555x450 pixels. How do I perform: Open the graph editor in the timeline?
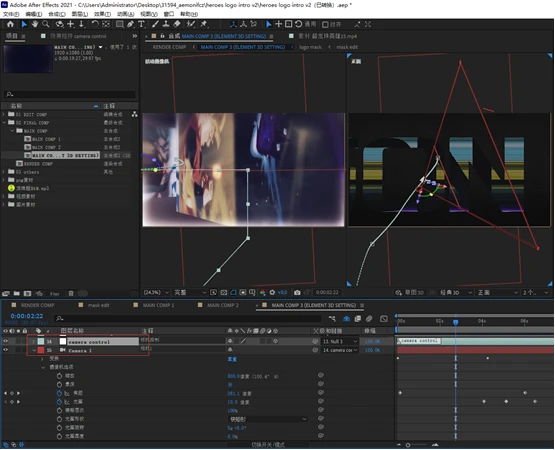(384, 319)
